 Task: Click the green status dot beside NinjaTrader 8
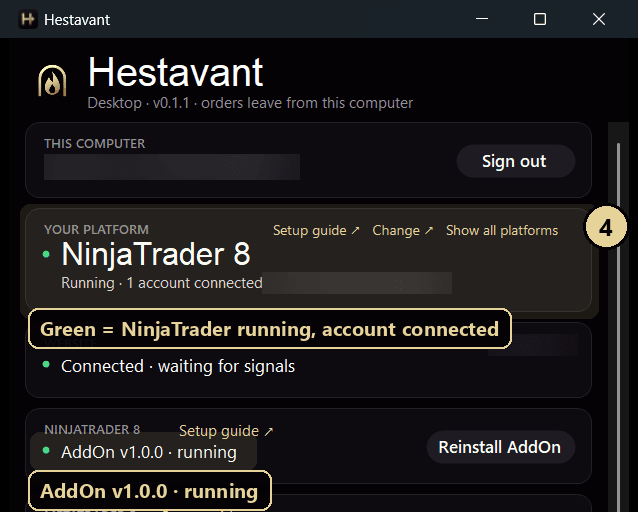point(46,254)
